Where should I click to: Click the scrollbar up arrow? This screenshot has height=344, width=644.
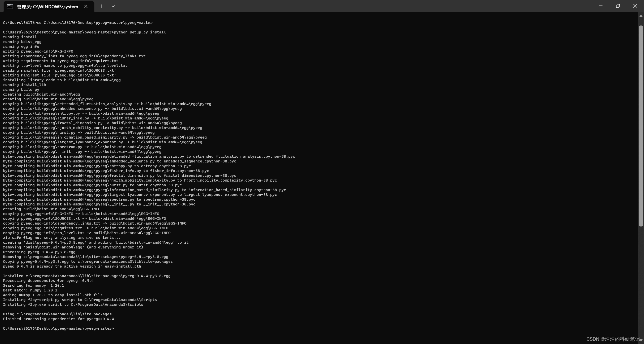[x=641, y=16]
